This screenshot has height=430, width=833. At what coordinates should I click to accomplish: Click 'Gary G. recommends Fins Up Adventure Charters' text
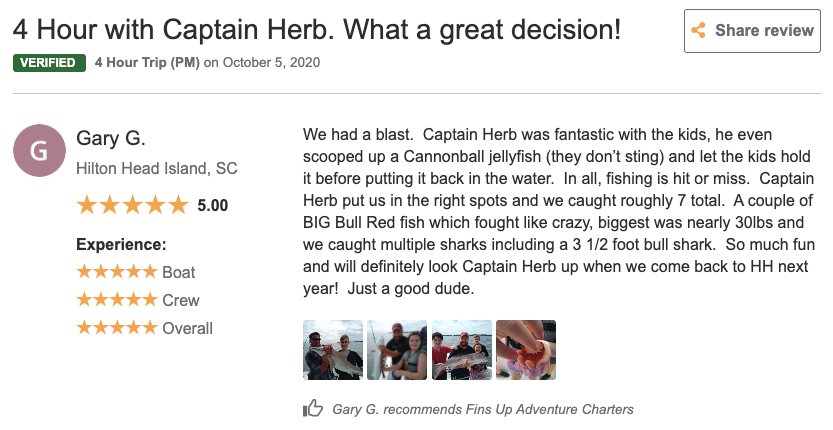pyautogui.click(x=483, y=409)
